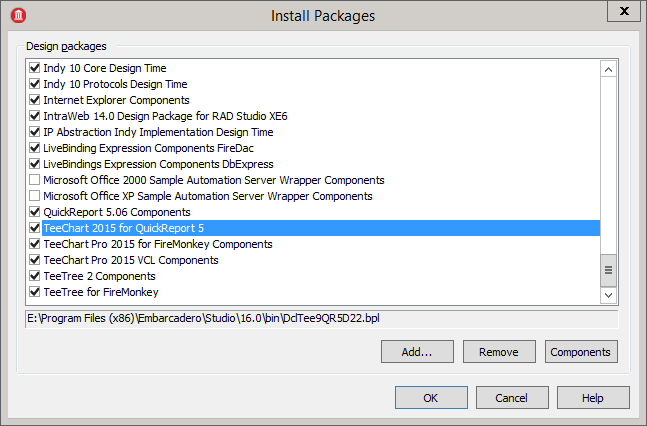Close the Install Packages dialog
The width and height of the screenshot is (647, 426).
coord(624,11)
